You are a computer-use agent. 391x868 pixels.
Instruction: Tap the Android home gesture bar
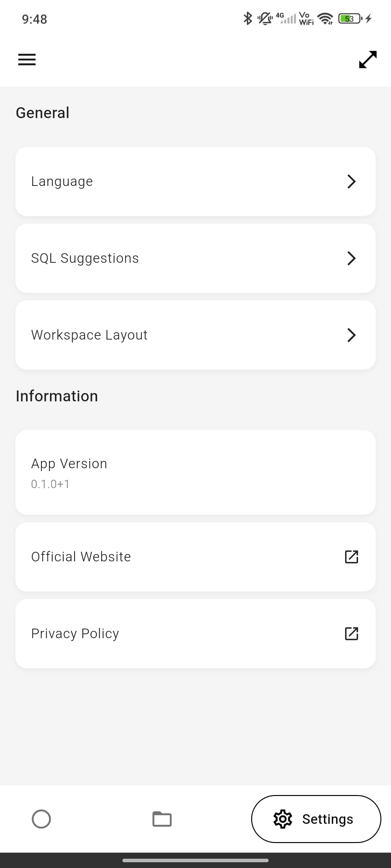point(195,860)
